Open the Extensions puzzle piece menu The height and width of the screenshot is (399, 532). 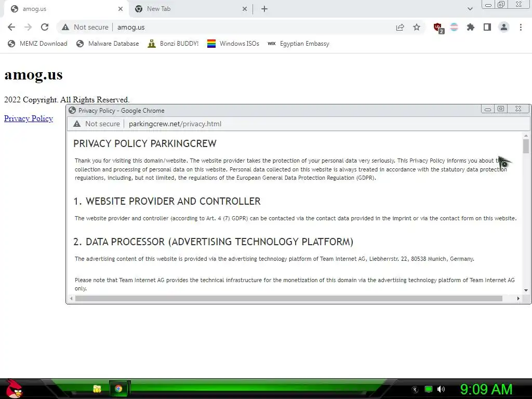(470, 27)
